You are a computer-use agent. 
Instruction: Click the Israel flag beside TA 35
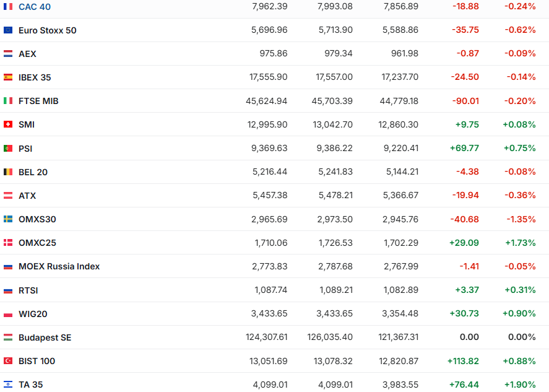(8, 385)
